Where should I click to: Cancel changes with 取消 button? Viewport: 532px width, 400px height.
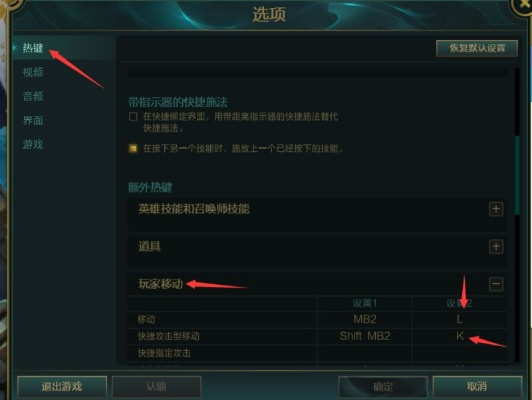tap(477, 386)
